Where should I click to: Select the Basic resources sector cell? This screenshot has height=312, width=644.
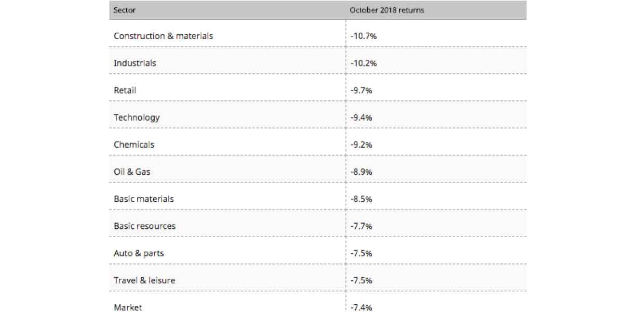tap(144, 226)
